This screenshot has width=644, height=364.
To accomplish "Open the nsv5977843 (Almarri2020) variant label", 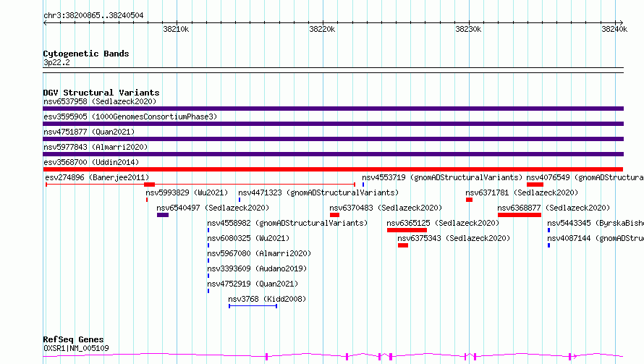I will (96, 147).
